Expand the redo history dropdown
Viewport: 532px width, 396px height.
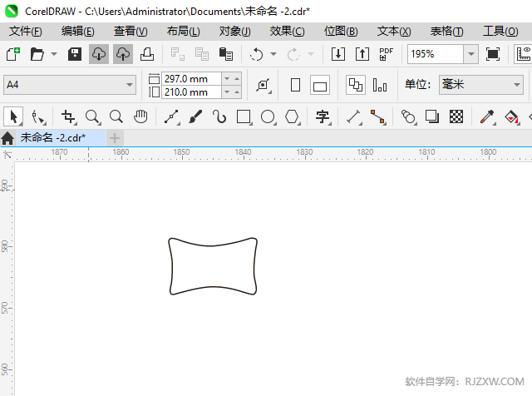[x=311, y=54]
